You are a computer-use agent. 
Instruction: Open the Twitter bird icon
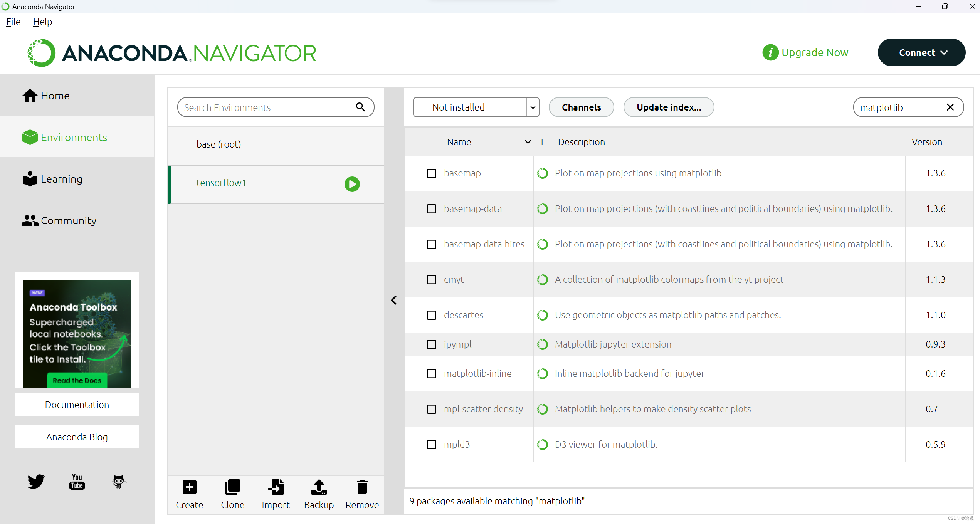[x=36, y=482]
